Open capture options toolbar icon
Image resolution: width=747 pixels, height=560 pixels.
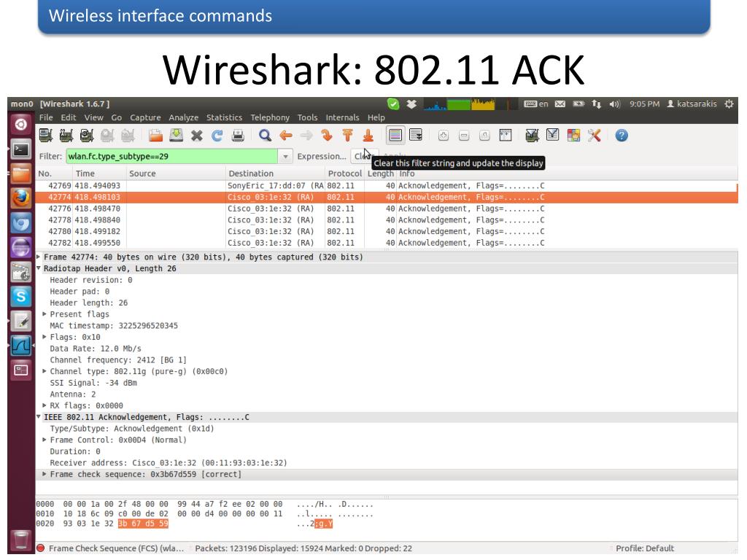coord(66,136)
